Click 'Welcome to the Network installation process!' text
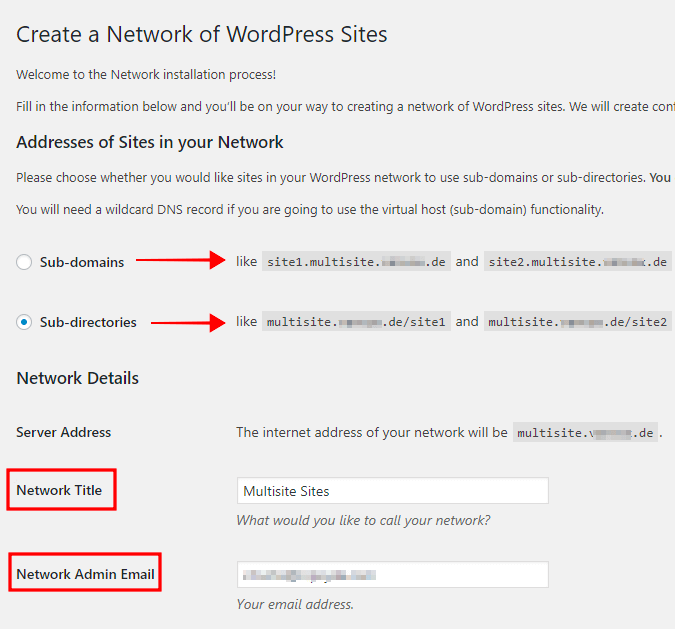 point(146,74)
